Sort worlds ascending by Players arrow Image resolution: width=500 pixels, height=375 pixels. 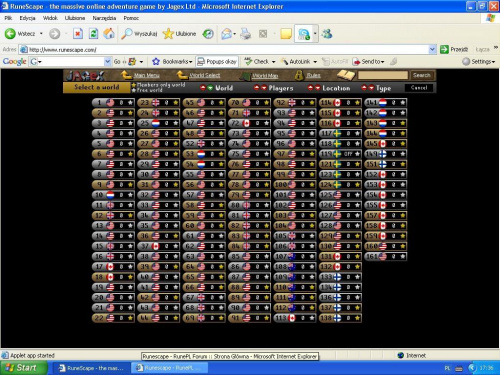(x=256, y=88)
